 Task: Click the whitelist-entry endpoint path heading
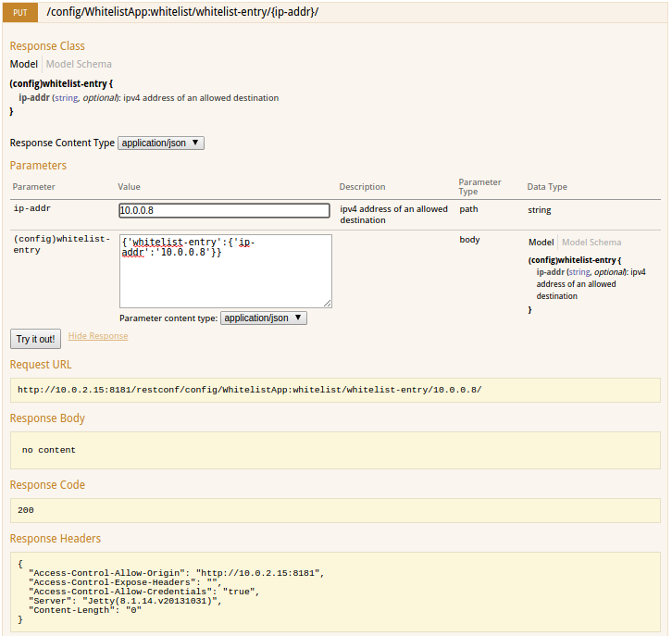coord(182,12)
